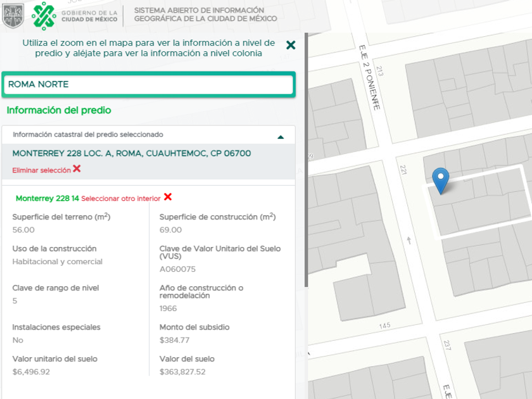This screenshot has width=532, height=399.
Task: Close the zoom hint message banner
Action: (x=291, y=45)
